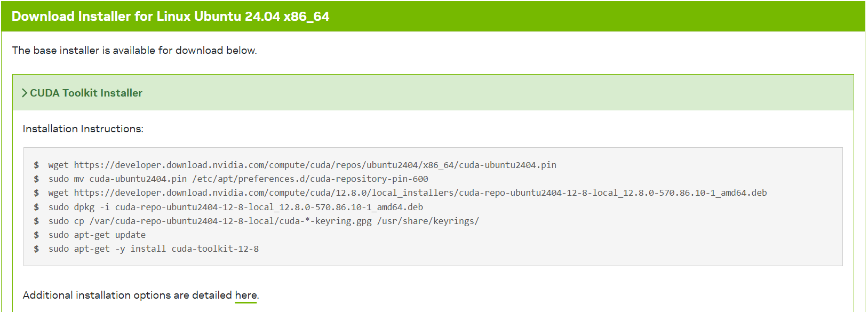This screenshot has height=312, width=868.
Task: Click the dollar prompt before sudo dpkg
Action: pos(36,207)
